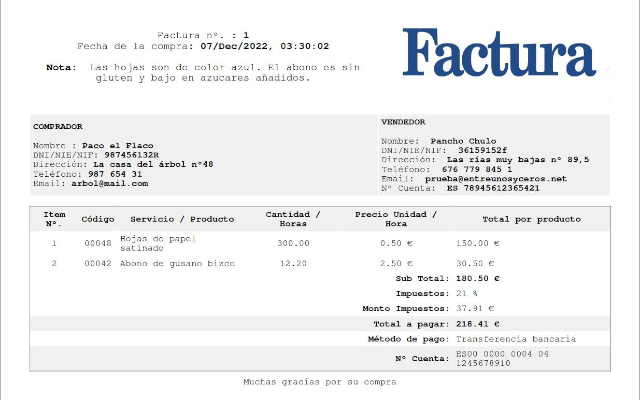
Task: Click the Sub Total value 180.50 €
Action: click(x=477, y=278)
